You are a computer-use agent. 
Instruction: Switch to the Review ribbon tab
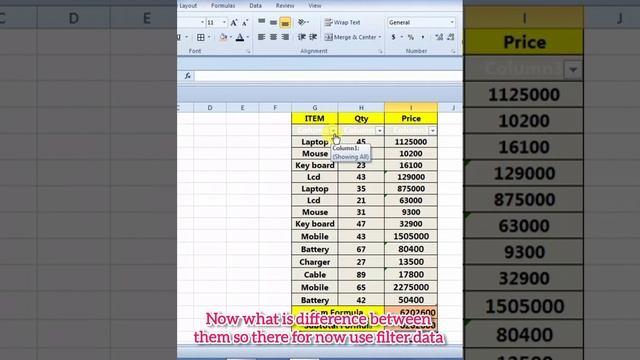click(x=284, y=6)
